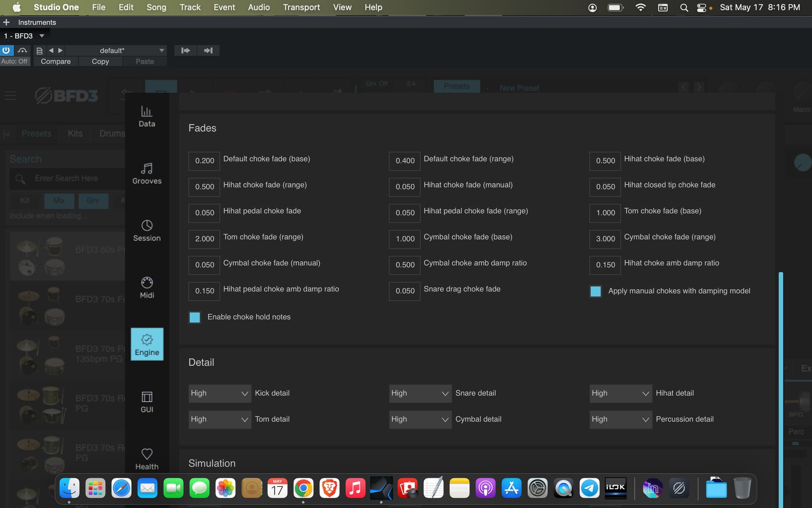Open the default* preset dropdown

pos(116,50)
